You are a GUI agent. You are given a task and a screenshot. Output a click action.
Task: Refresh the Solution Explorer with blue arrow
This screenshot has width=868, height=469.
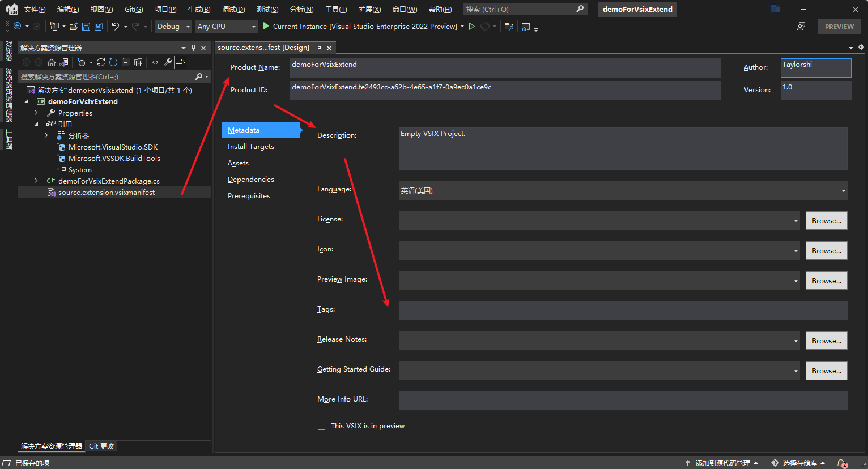113,62
